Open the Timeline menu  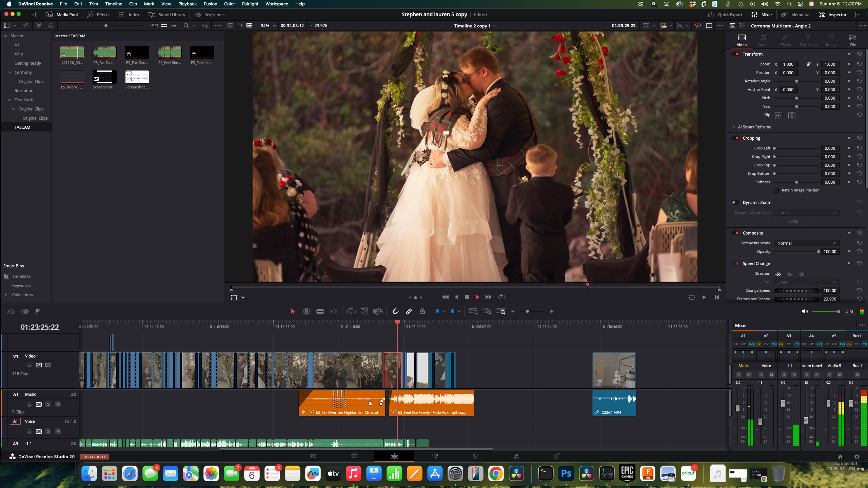(113, 4)
